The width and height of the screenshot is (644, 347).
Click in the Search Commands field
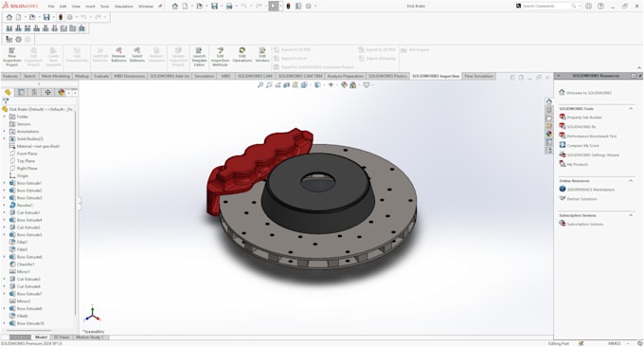click(546, 7)
